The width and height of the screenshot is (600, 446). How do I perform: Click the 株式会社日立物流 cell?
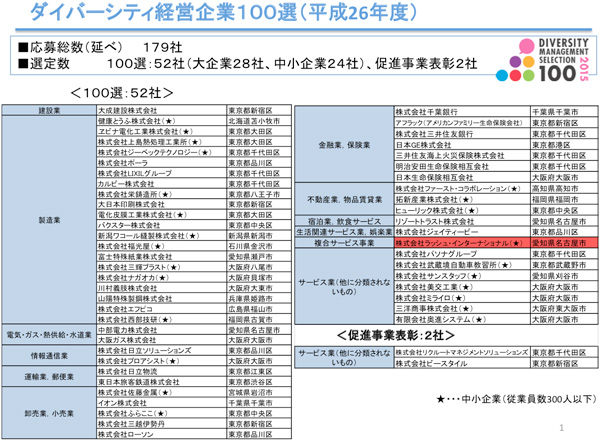(x=161, y=371)
